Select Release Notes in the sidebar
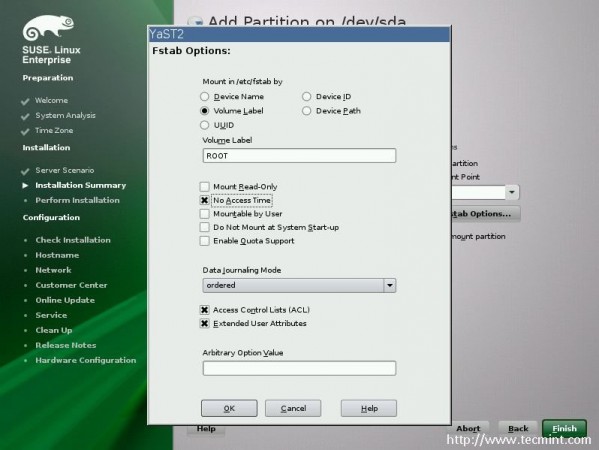Image resolution: width=599 pixels, height=450 pixels. 66,345
